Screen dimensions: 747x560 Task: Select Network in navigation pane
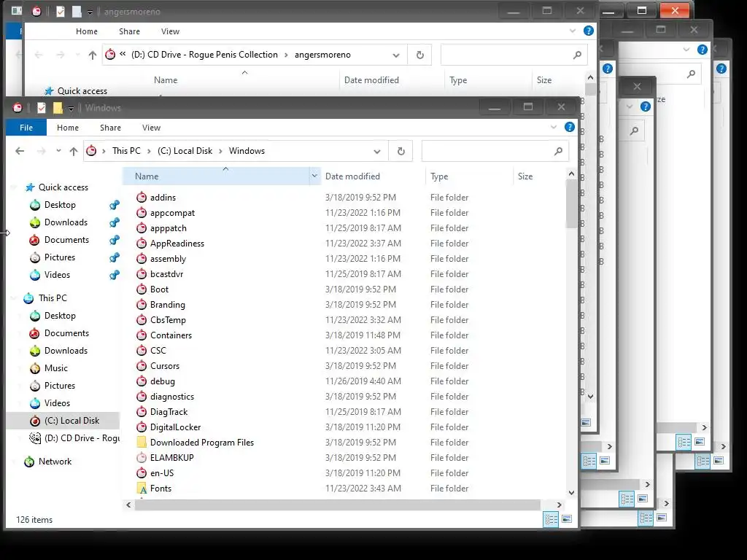(x=55, y=462)
